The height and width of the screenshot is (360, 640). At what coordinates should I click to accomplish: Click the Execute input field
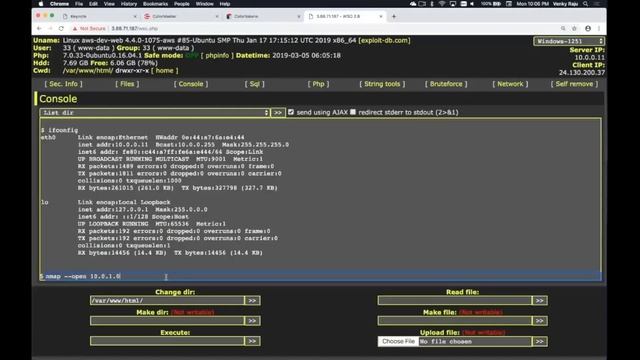point(167,341)
